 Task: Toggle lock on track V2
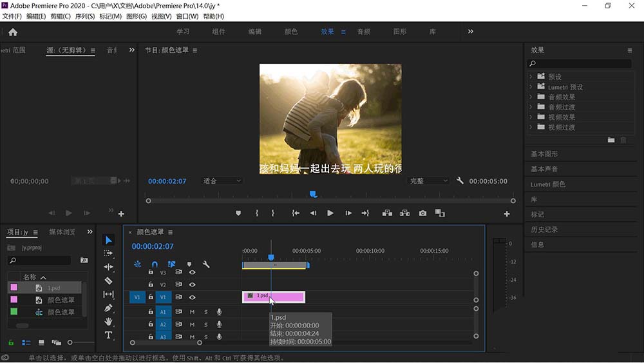(x=151, y=284)
